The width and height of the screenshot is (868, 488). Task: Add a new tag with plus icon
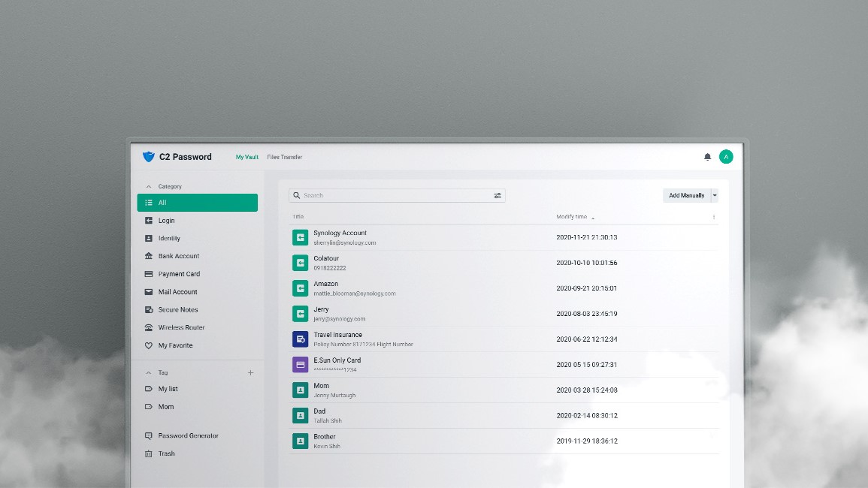coord(251,373)
